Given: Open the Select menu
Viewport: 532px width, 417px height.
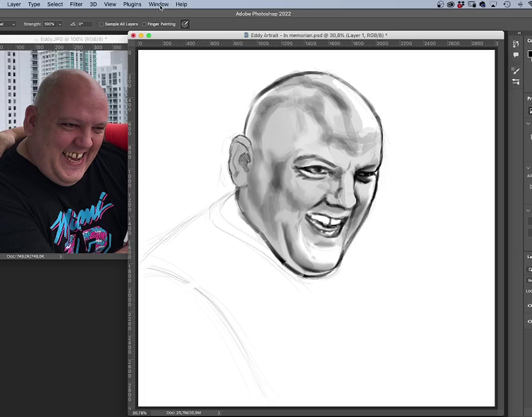Looking at the screenshot, I should 55,4.
